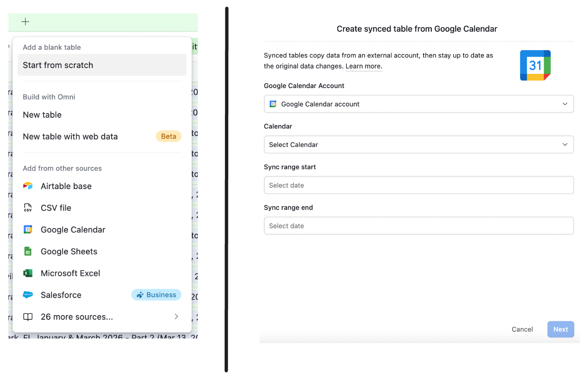Viewport: 588px width, 379px height.
Task: Open the Learn more link
Action: point(364,66)
